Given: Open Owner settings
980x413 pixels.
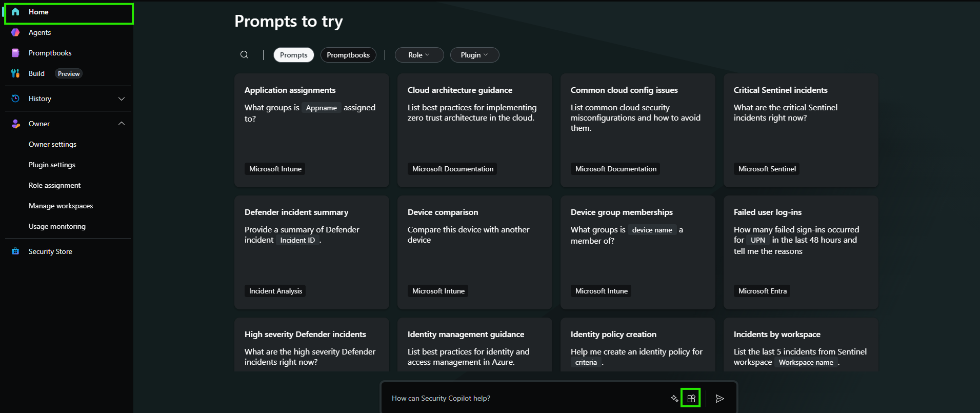Looking at the screenshot, I should click(52, 144).
